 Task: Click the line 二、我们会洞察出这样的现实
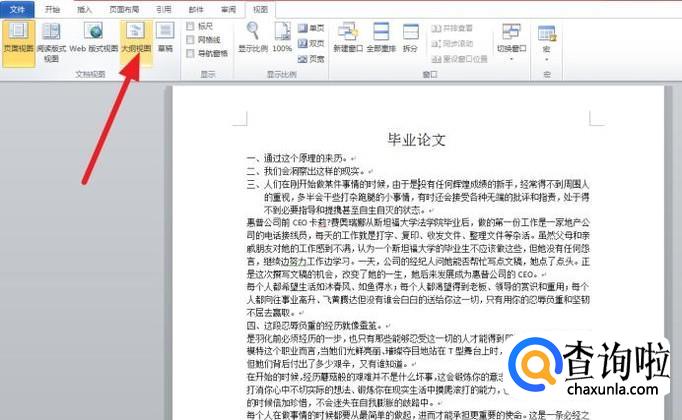[x=309, y=171]
